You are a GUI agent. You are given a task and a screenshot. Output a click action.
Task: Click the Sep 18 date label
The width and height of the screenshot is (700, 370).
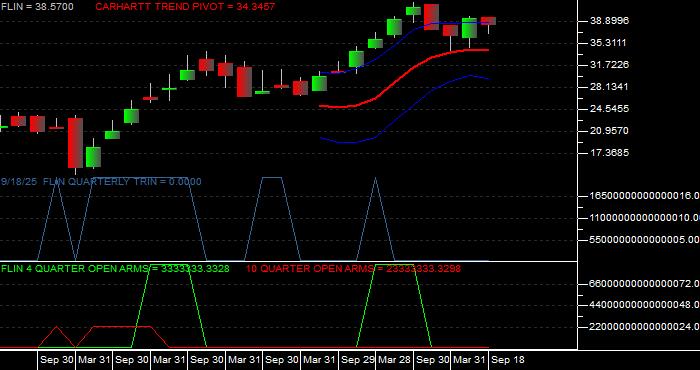(508, 360)
